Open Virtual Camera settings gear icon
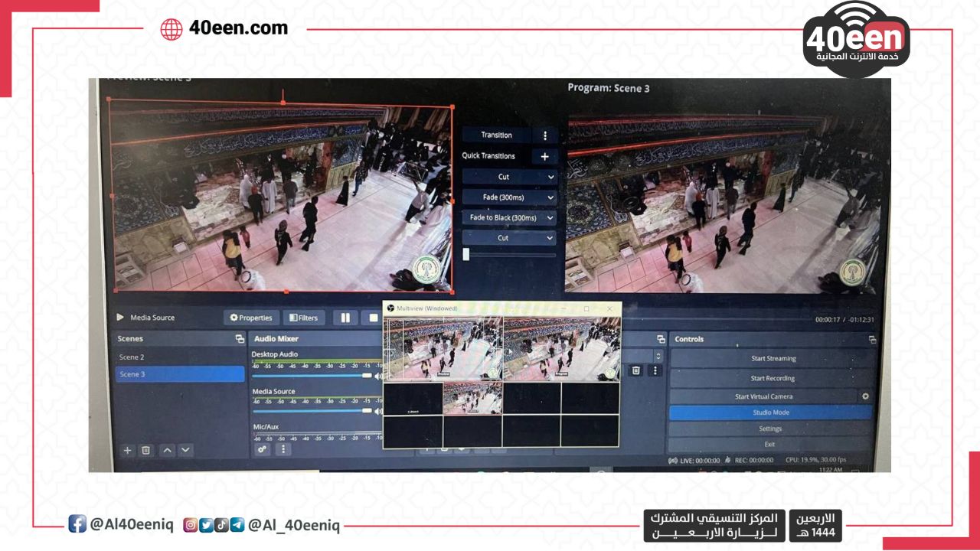 click(865, 396)
